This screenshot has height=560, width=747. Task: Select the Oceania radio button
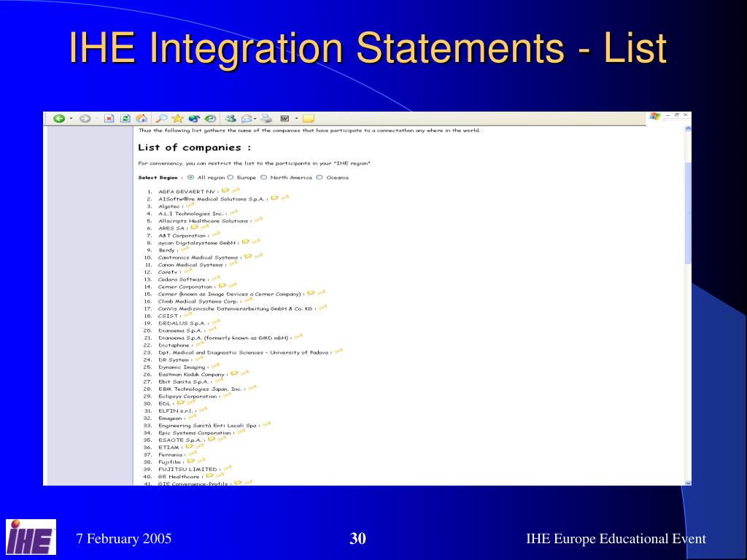(320, 177)
